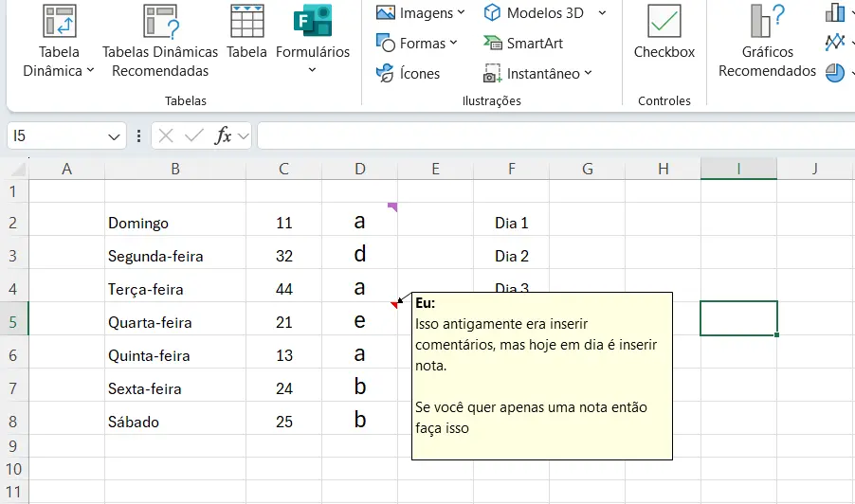Insert a SmartArt graphic
Screen dimensions: 855x504
523,43
